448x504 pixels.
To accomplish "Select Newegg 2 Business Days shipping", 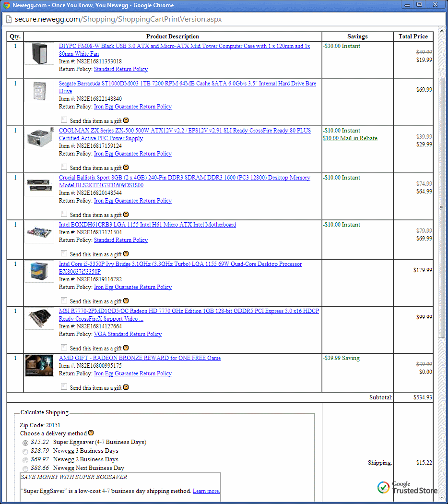I will [25, 460].
